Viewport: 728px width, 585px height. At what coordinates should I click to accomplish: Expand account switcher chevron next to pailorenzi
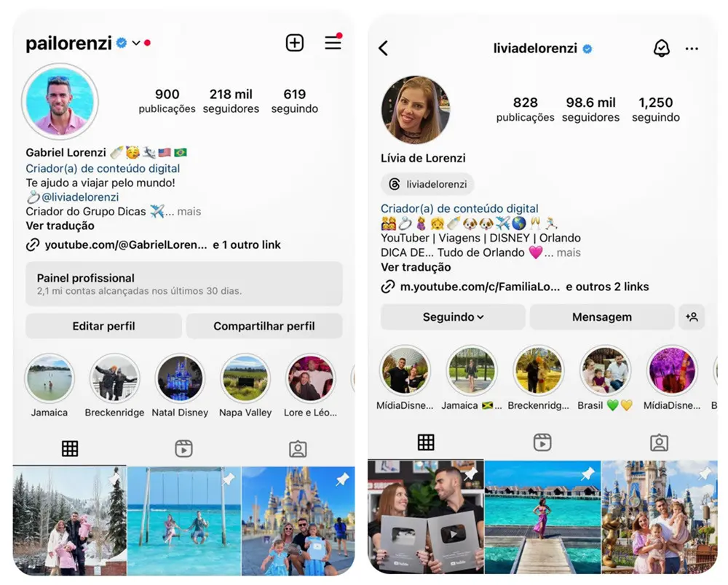(136, 43)
